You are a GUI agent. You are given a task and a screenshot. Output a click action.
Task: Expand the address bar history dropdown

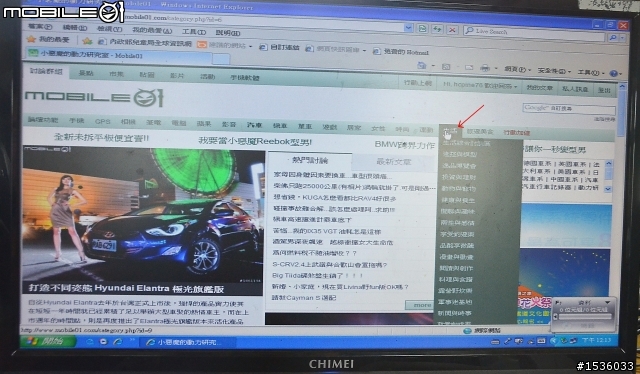pos(408,28)
